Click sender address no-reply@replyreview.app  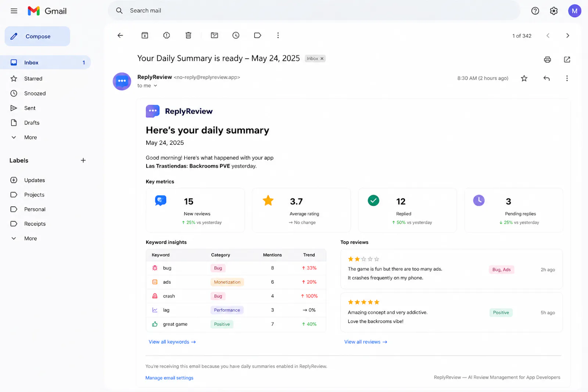207,77
